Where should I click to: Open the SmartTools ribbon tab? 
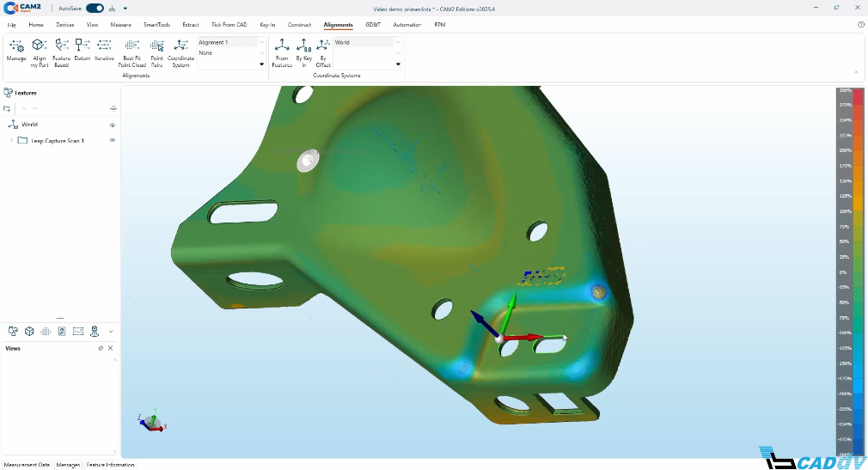[156, 25]
